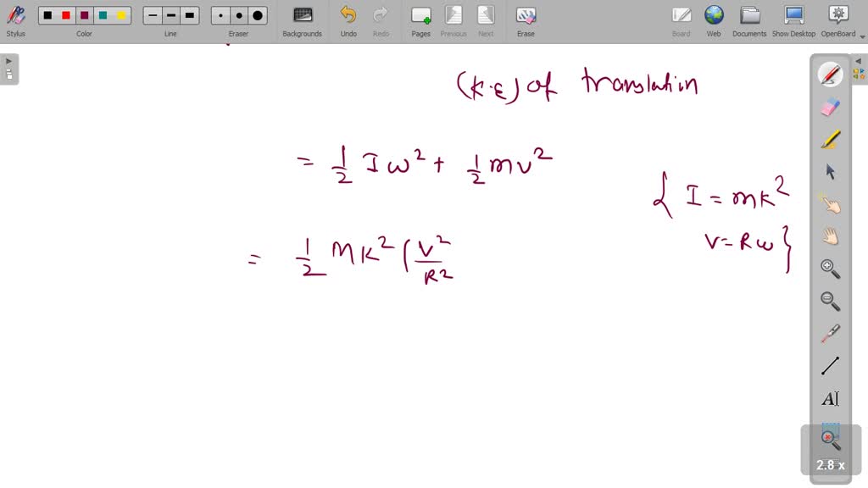Expand the right side library panel
The image size is (868, 488).
pyautogui.click(x=859, y=69)
